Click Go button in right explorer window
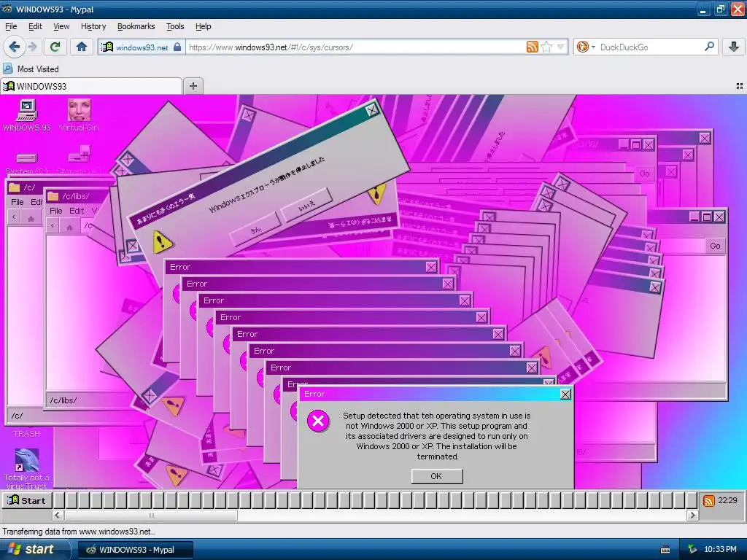Image resolution: width=747 pixels, height=560 pixels. click(x=715, y=246)
